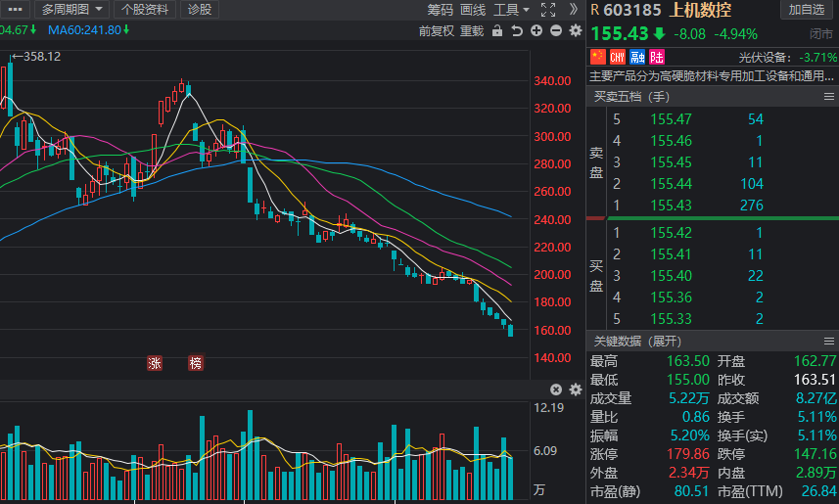Click the stock code 603185
The width and height of the screenshot is (839, 504).
632,10
